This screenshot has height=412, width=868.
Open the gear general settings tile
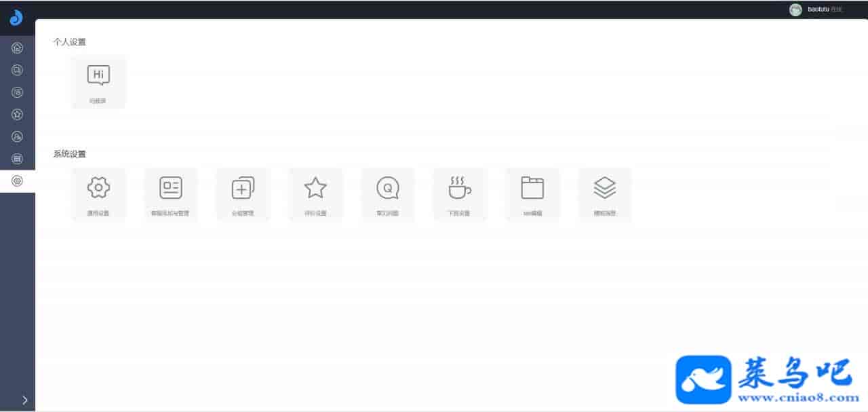point(98,195)
